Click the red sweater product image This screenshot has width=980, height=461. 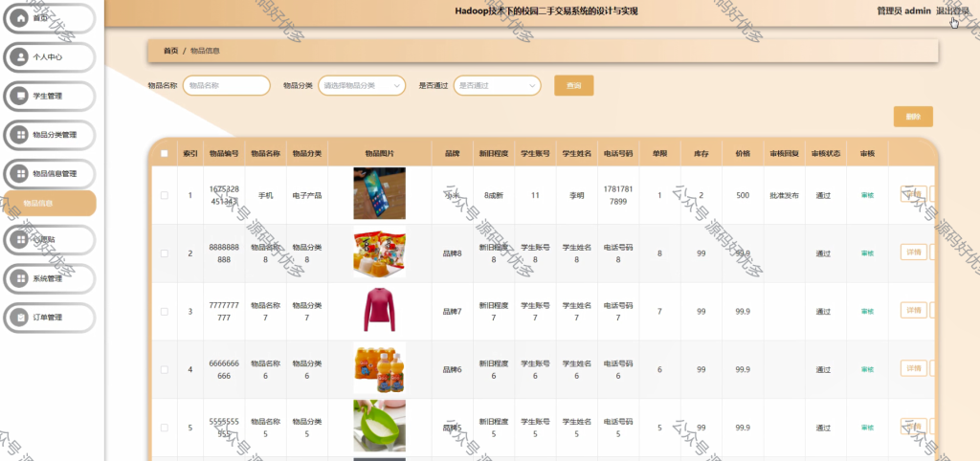(379, 309)
